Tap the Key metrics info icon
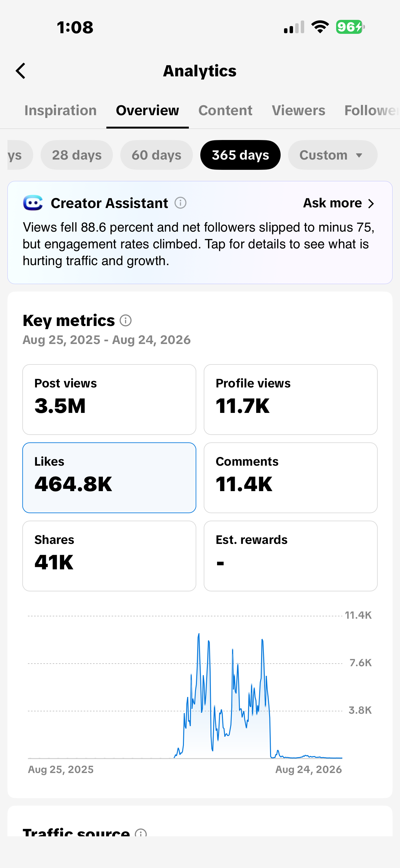The width and height of the screenshot is (400, 868). point(126,320)
